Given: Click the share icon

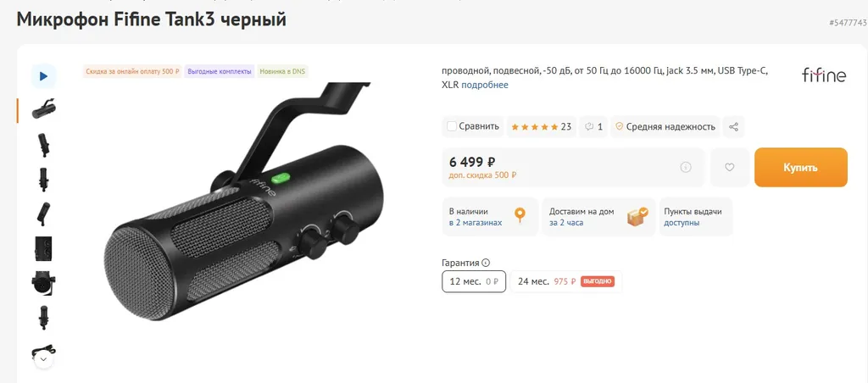Looking at the screenshot, I should point(733,127).
